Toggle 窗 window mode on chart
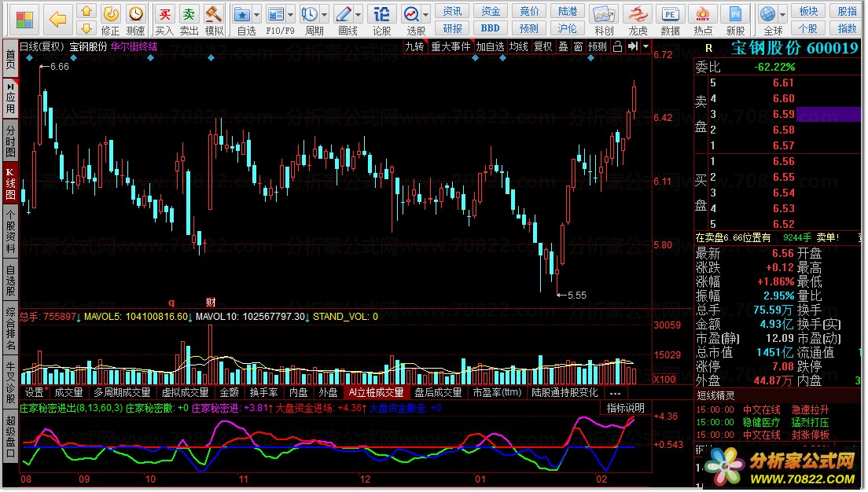Screen dimensions: 868x492 578,47
